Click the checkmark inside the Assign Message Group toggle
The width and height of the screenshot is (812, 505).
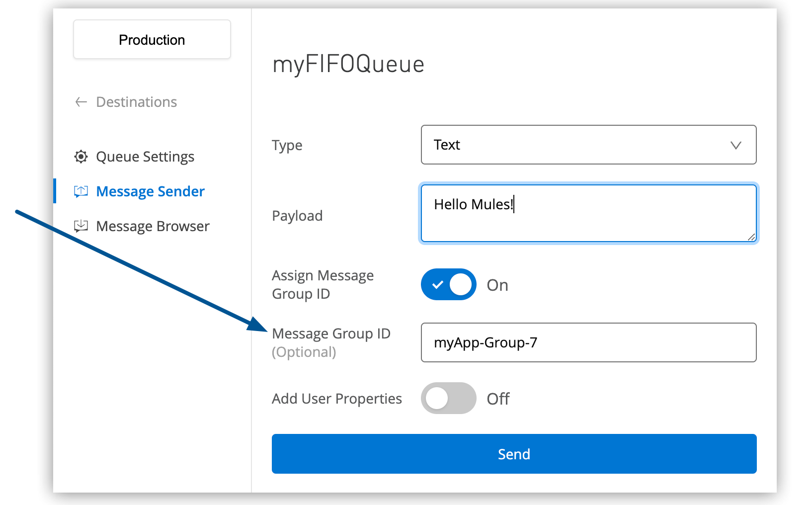438,284
